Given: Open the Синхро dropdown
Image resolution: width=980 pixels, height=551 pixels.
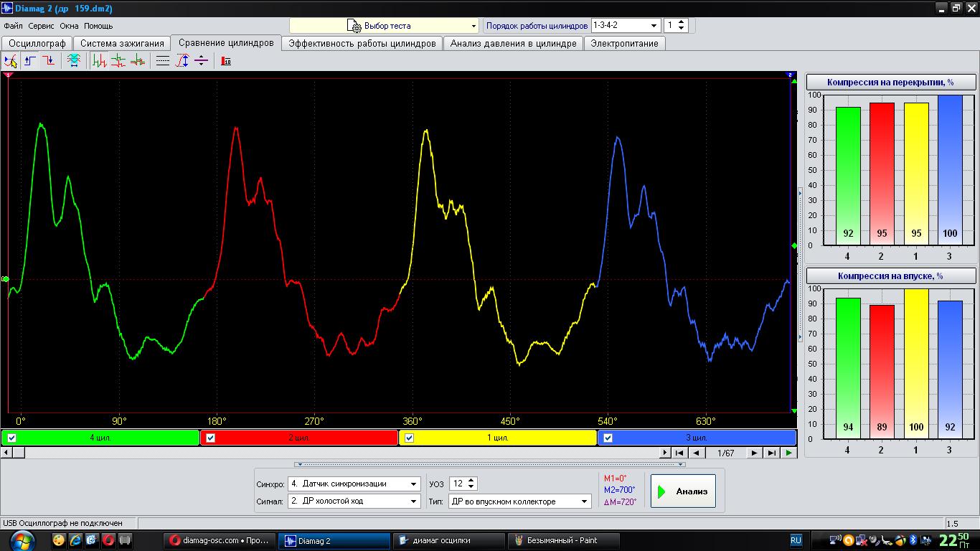Looking at the screenshot, I should 354,484.
